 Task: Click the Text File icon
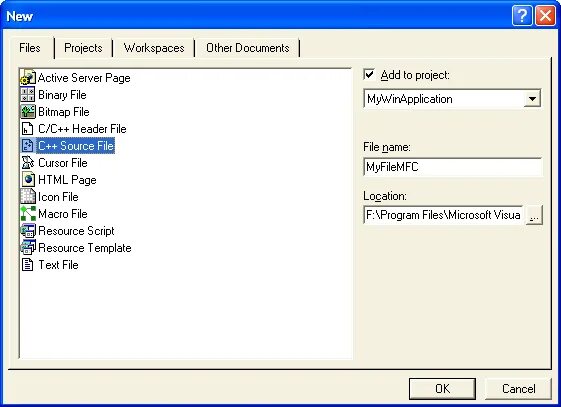point(28,265)
